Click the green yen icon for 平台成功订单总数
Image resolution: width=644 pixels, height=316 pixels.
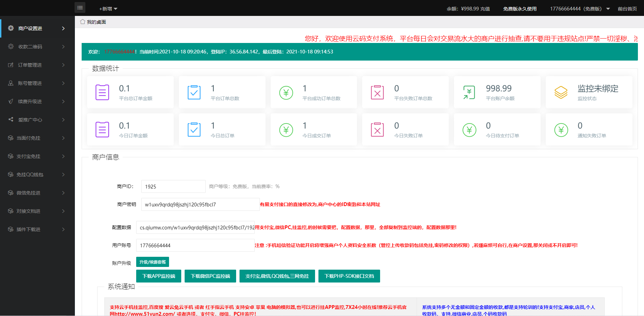click(x=286, y=92)
